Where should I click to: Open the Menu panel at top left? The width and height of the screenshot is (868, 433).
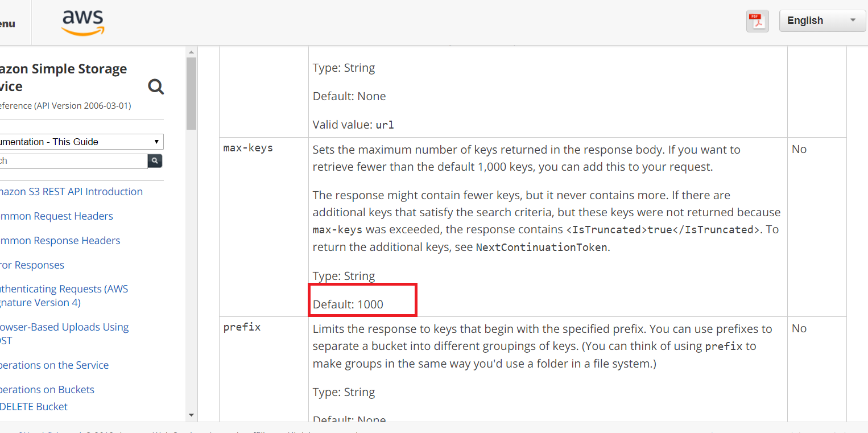[x=7, y=22]
